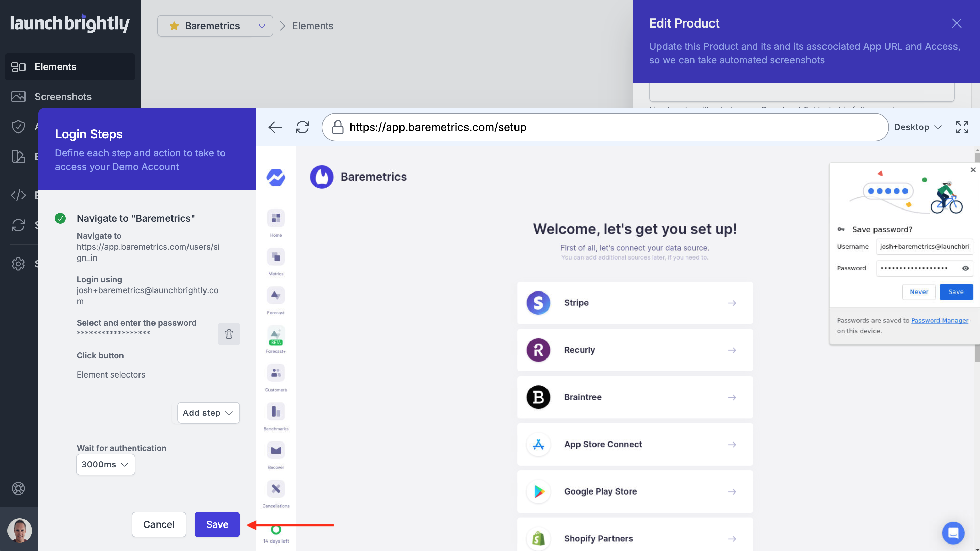Click the URL address field
This screenshot has height=551, width=980.
(605, 127)
